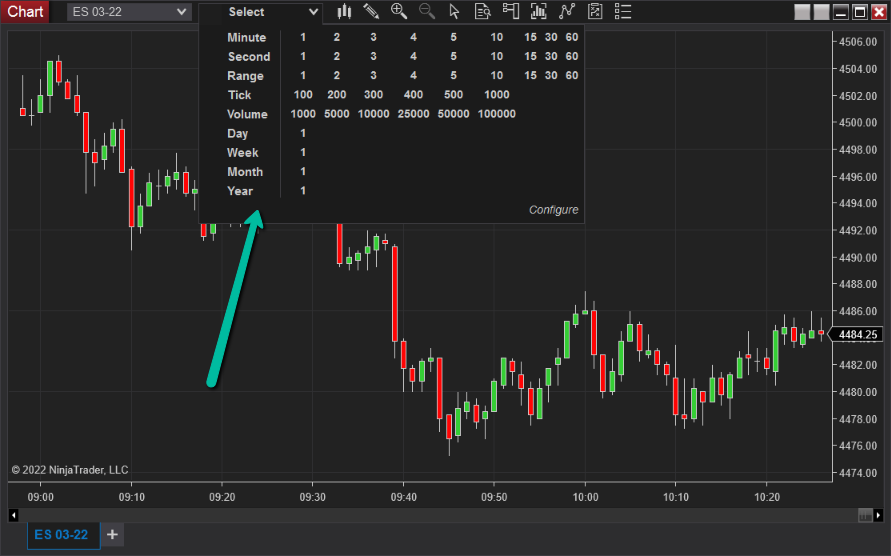Viewport: 891px width, 556px height.
Task: Choose 3 Range interval
Action: point(373,75)
